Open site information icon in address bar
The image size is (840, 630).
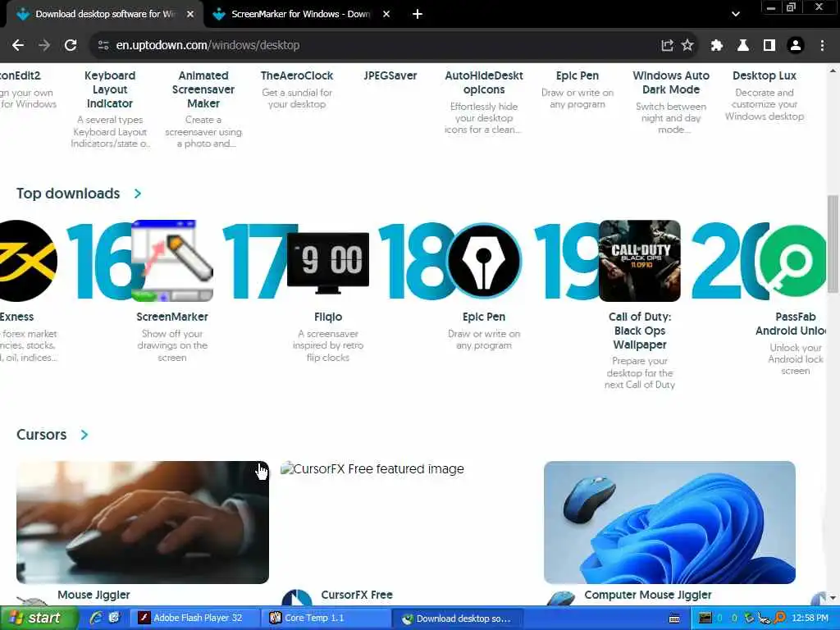[x=103, y=46]
